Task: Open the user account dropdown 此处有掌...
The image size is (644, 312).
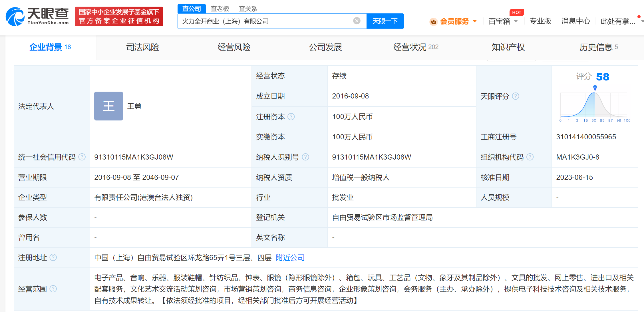Action: click(618, 21)
